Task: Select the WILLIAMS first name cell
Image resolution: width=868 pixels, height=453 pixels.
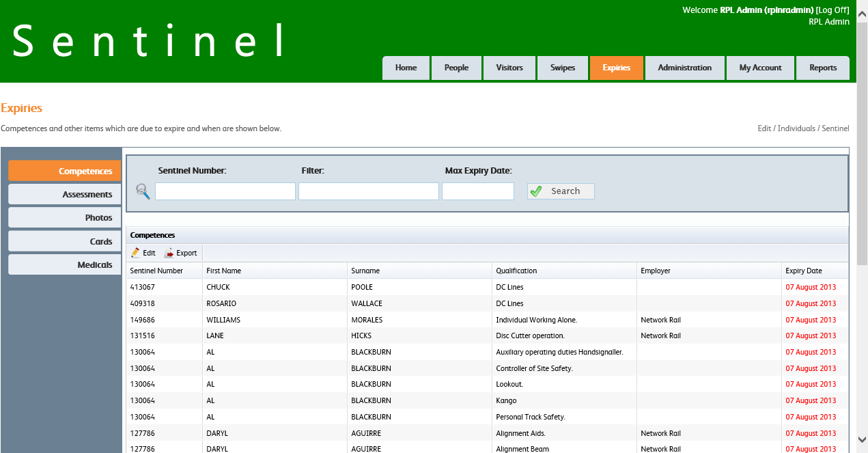Action: (275, 320)
